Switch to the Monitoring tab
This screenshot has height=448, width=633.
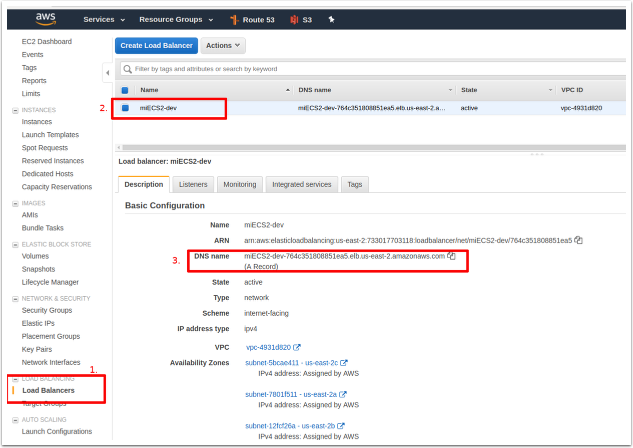[x=240, y=184]
